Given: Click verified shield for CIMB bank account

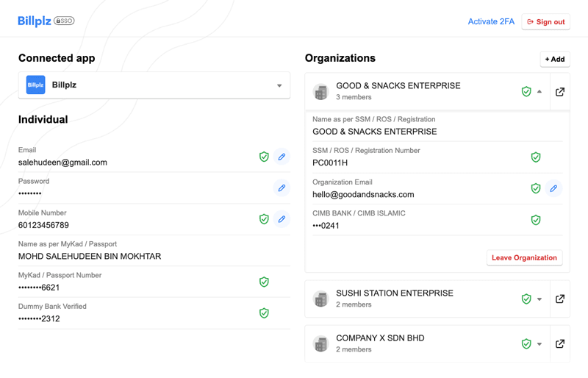Looking at the screenshot, I should tap(536, 220).
